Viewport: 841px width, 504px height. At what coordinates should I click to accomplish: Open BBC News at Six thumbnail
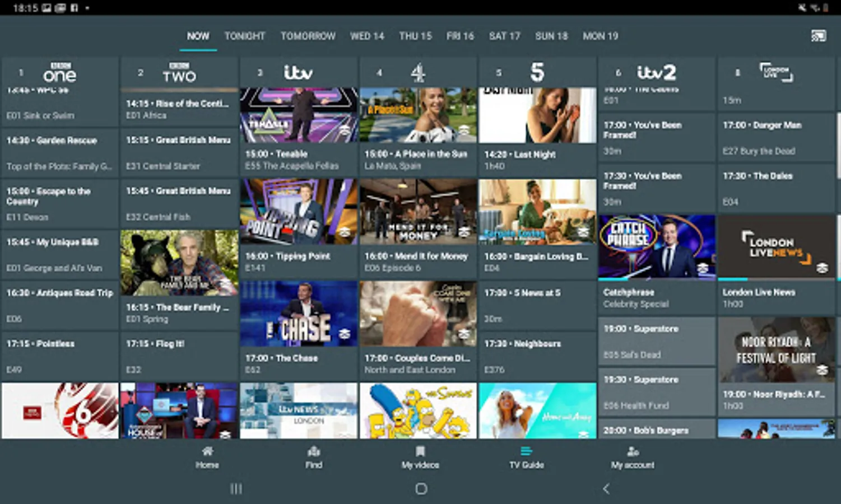[x=60, y=410]
